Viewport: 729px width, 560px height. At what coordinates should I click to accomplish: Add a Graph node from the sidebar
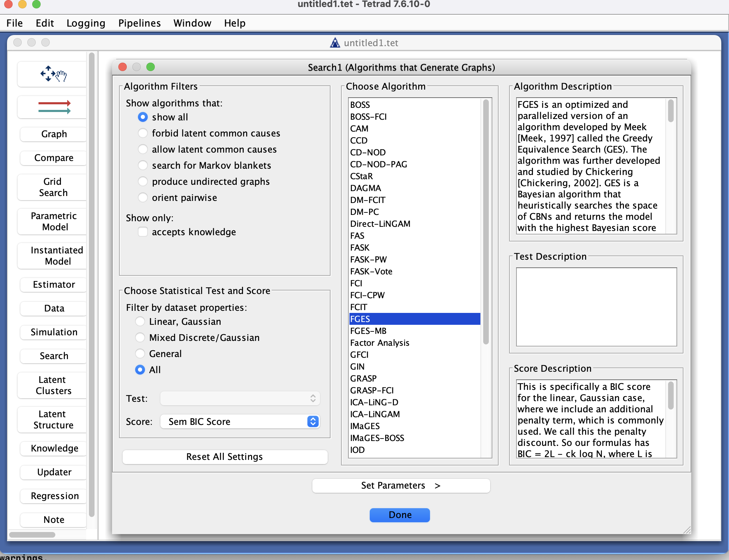point(54,134)
